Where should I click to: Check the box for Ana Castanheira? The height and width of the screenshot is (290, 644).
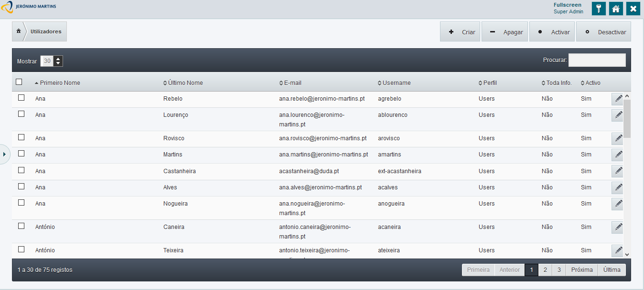(x=21, y=170)
